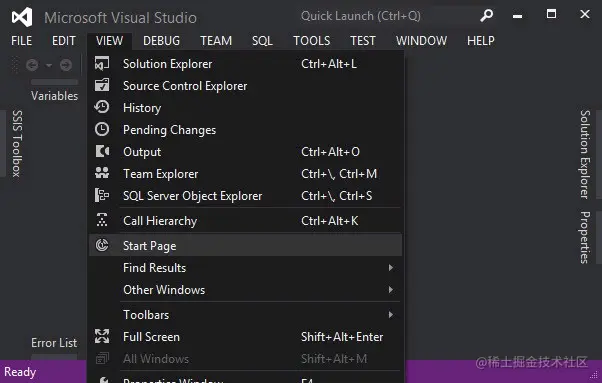The width and height of the screenshot is (602, 383).
Task: Open the EDIT menu
Action: click(x=64, y=41)
